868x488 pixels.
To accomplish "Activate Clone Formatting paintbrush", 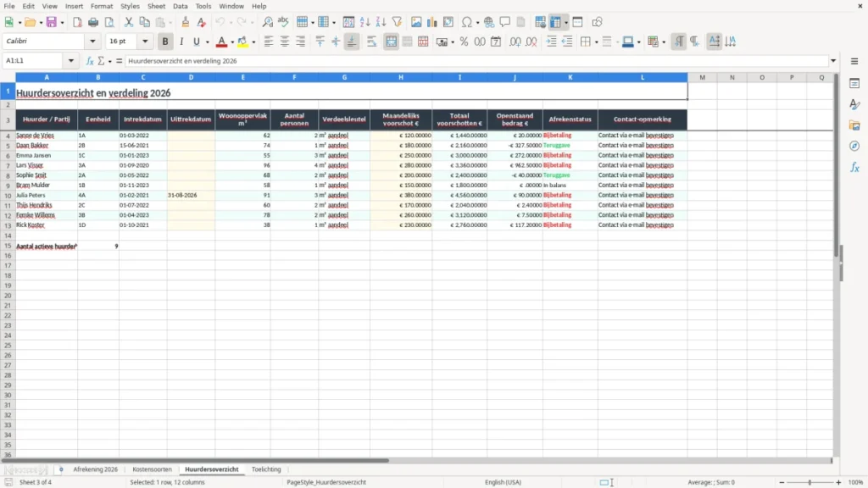I will pos(186,22).
